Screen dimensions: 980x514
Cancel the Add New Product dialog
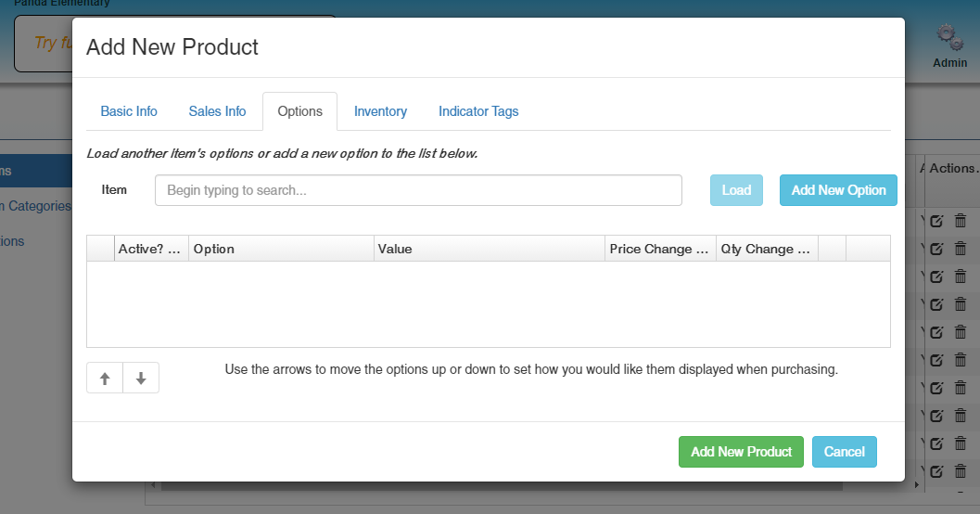point(844,452)
